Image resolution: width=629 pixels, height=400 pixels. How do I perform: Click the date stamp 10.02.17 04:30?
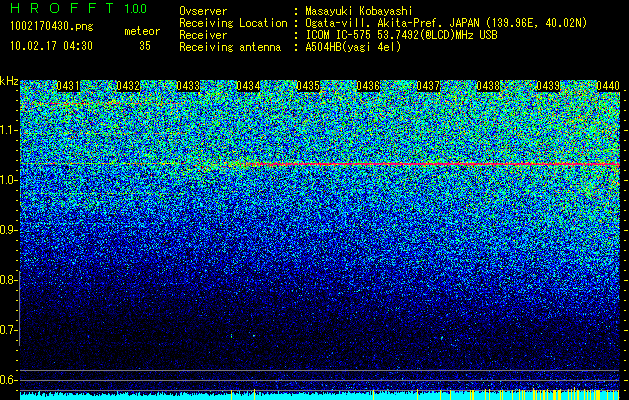[x=51, y=46]
